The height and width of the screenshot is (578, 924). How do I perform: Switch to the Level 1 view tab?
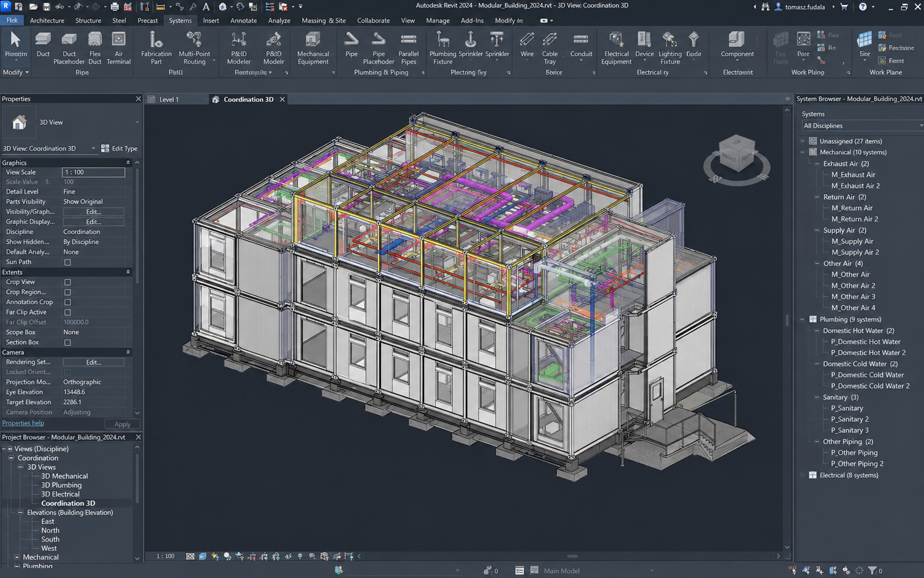coord(169,100)
